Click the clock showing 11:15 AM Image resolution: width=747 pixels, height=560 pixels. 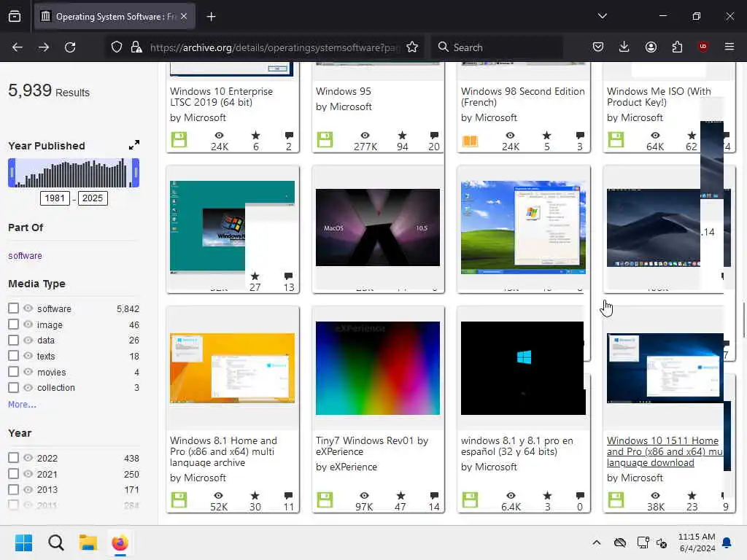coord(697,542)
